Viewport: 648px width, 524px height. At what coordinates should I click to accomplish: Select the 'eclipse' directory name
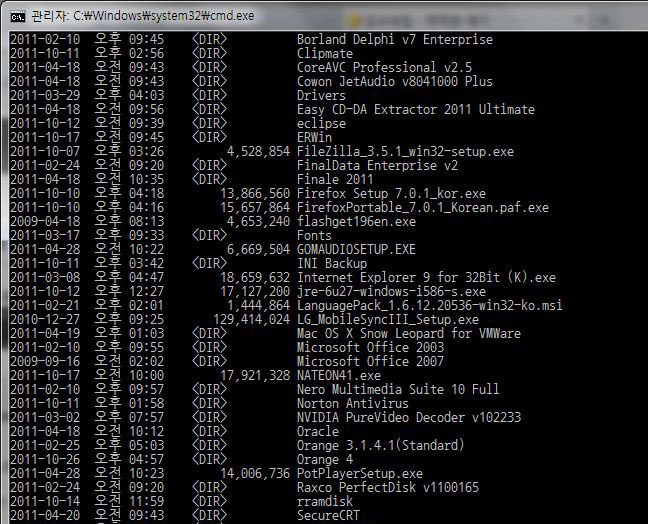321,124
